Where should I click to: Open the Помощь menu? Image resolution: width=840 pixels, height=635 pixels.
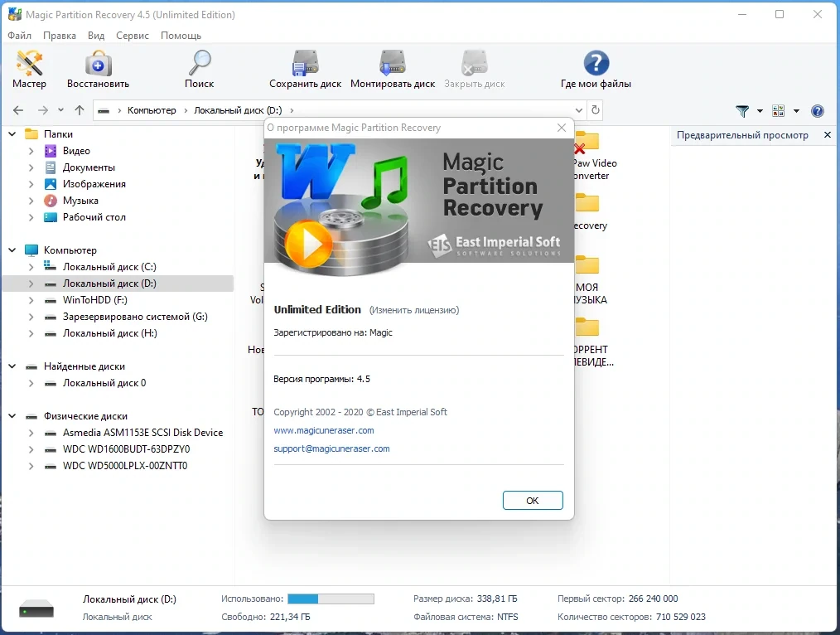pyautogui.click(x=181, y=36)
